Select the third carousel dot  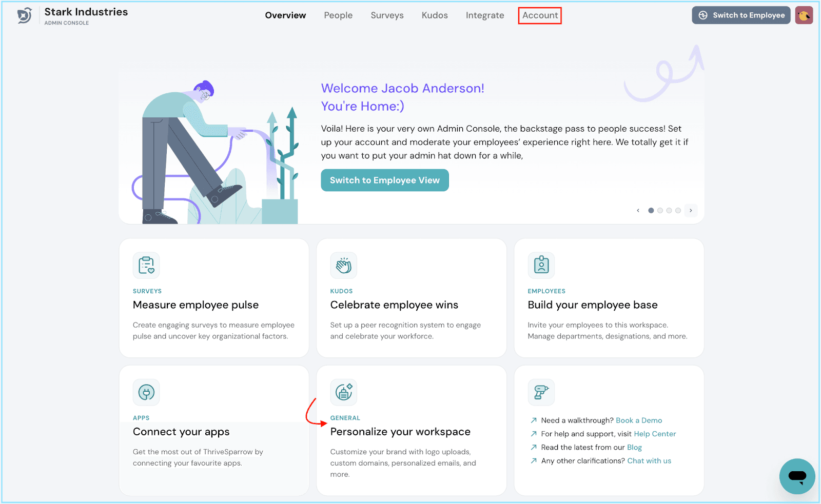(669, 210)
